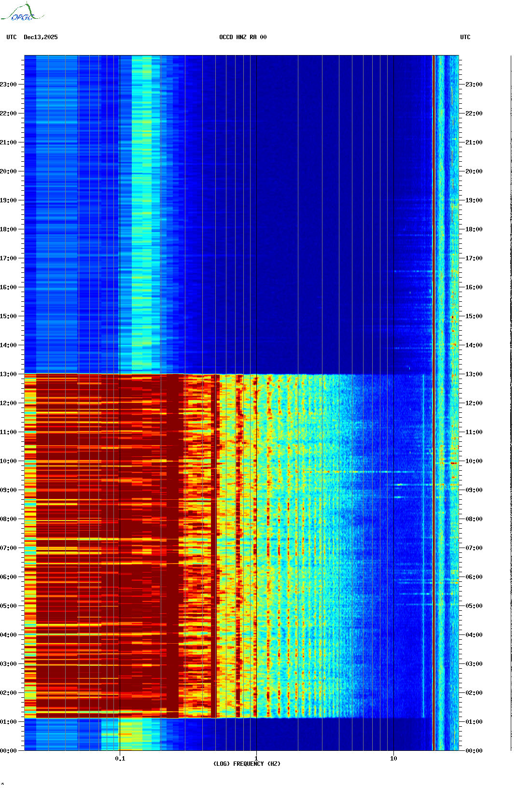This screenshot has width=532, height=789.
Task: Select the date text 'Dec13,2025'
Action: point(41,37)
